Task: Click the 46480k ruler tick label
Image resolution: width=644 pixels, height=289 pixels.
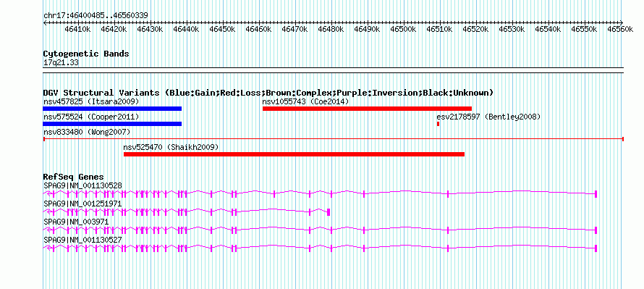Action: [x=331, y=30]
